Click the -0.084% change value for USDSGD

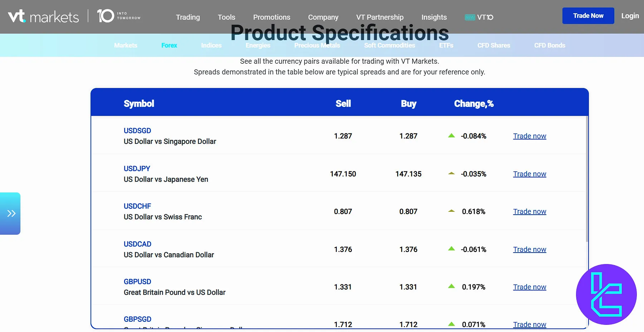click(x=474, y=136)
